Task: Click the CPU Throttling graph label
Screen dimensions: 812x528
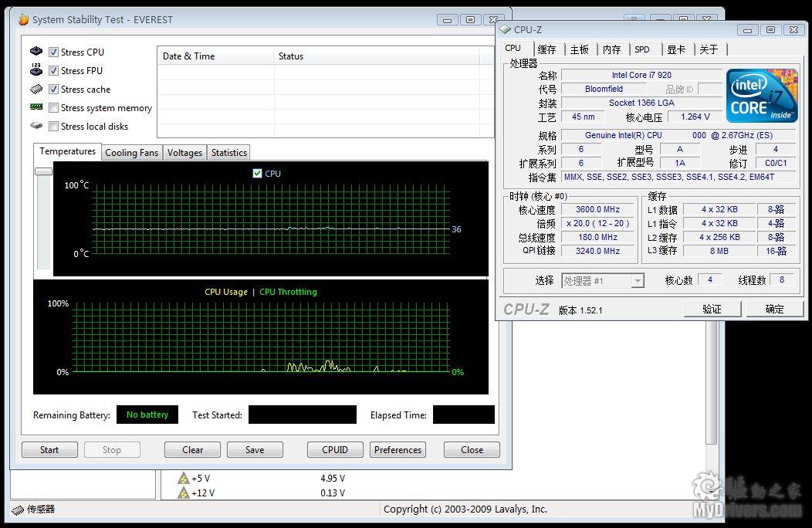Action: (x=288, y=292)
